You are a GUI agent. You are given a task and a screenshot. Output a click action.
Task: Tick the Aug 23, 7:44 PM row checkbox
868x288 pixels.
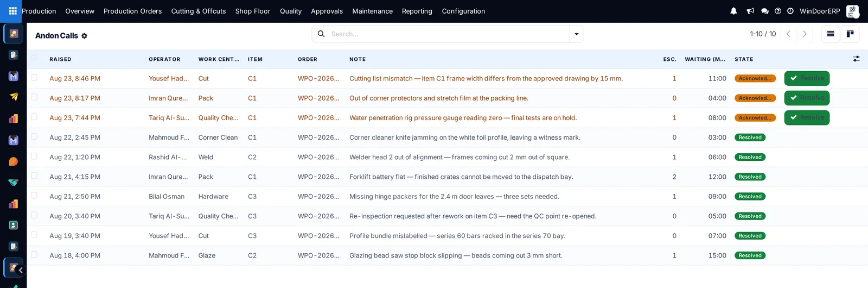click(x=34, y=117)
